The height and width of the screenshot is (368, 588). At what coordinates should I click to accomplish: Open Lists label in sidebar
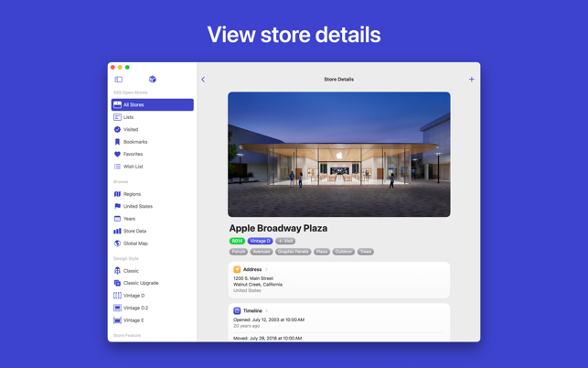click(x=128, y=117)
